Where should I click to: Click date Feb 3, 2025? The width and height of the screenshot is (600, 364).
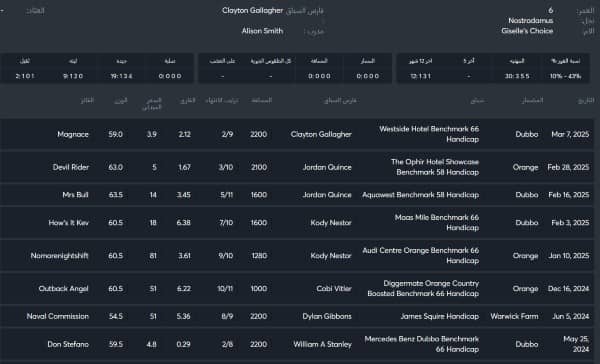tap(570, 223)
